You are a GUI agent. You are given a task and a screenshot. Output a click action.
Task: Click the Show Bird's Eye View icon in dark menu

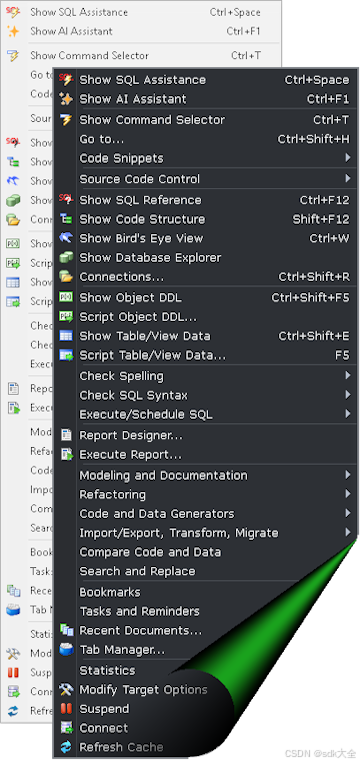pyautogui.click(x=66, y=238)
